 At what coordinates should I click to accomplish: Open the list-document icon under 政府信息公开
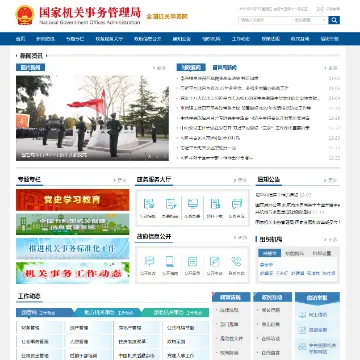point(192,261)
